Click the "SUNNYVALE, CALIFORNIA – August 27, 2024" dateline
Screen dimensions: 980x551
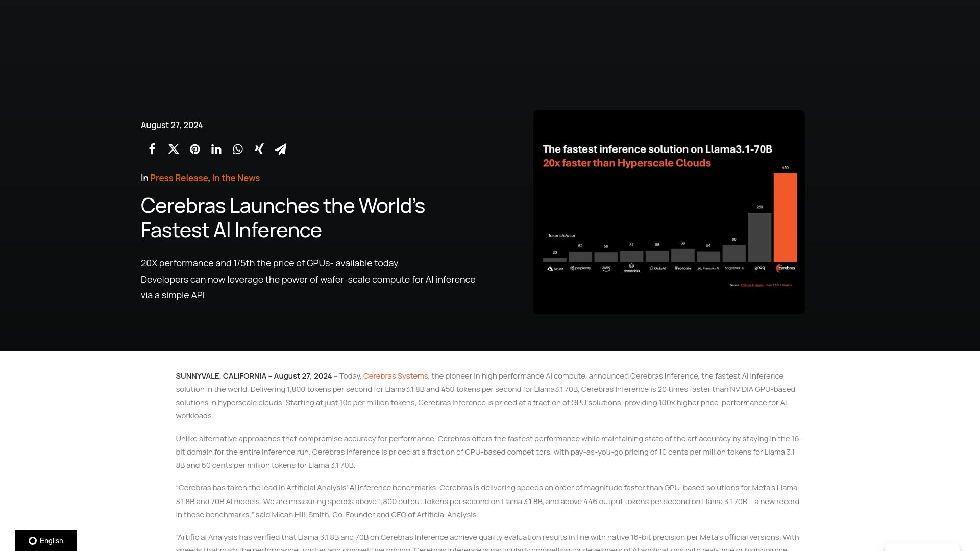point(254,376)
